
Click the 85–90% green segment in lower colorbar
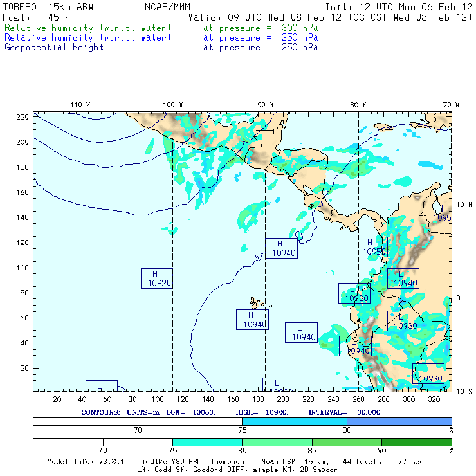(346, 443)
